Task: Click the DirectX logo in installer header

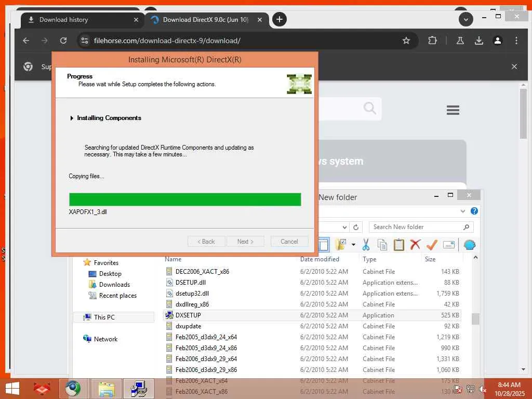Action: tap(299, 84)
